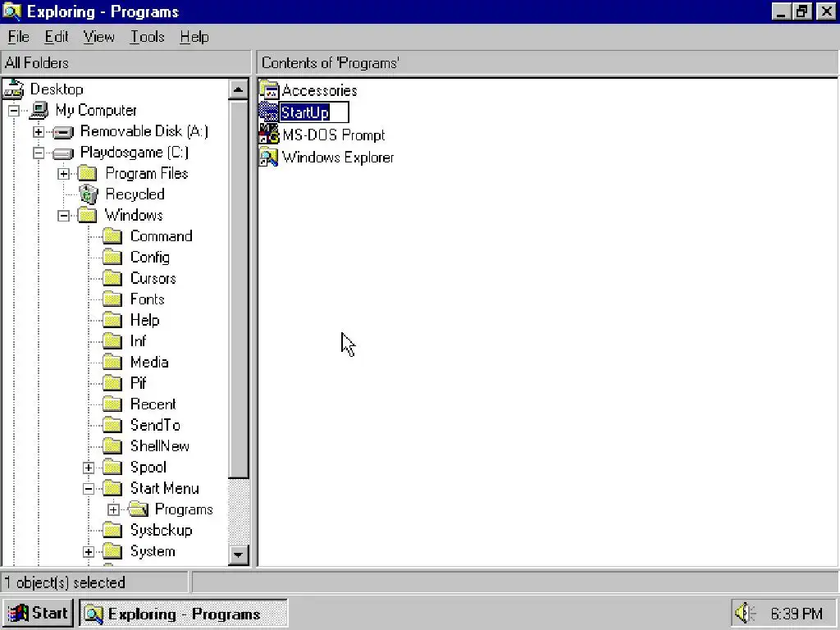Expand the Spool folder node
The width and height of the screenshot is (840, 630).
click(89, 468)
